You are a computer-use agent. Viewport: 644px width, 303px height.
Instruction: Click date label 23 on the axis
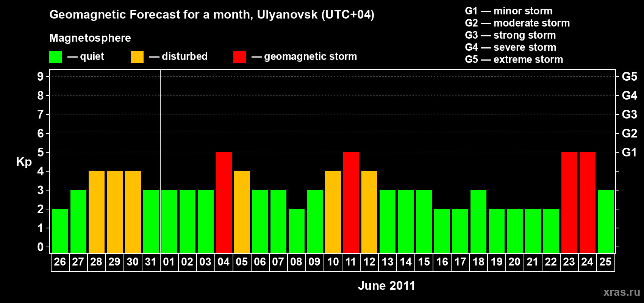click(569, 262)
